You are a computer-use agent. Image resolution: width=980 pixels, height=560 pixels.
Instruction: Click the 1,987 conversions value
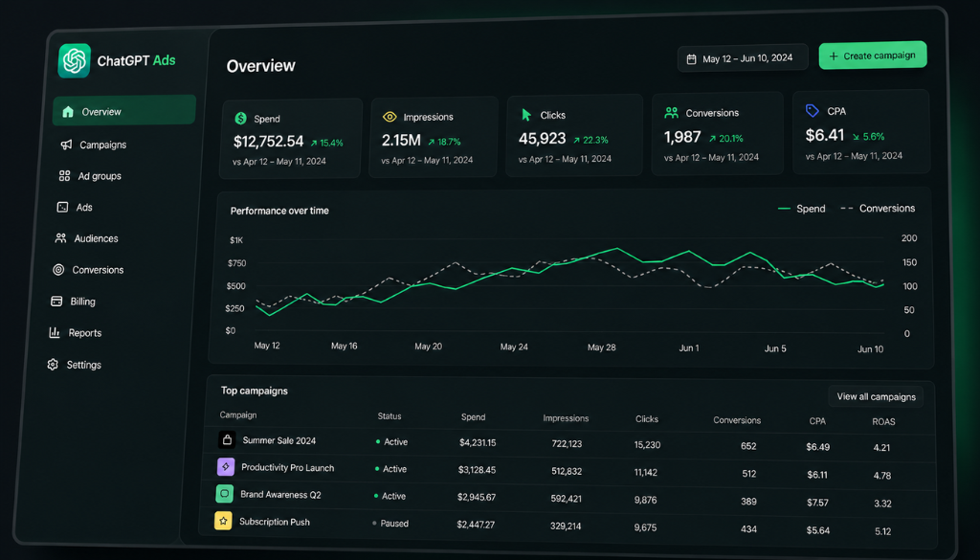(x=682, y=136)
